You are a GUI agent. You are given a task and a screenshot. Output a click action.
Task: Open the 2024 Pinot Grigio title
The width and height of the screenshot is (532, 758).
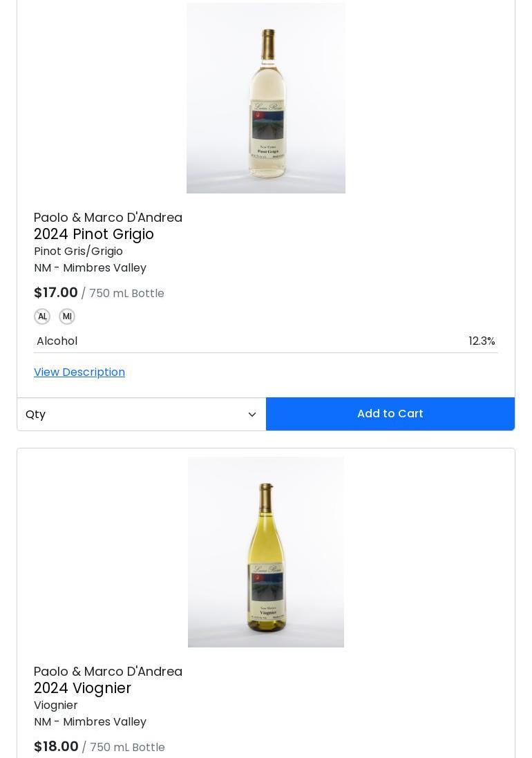coord(94,234)
